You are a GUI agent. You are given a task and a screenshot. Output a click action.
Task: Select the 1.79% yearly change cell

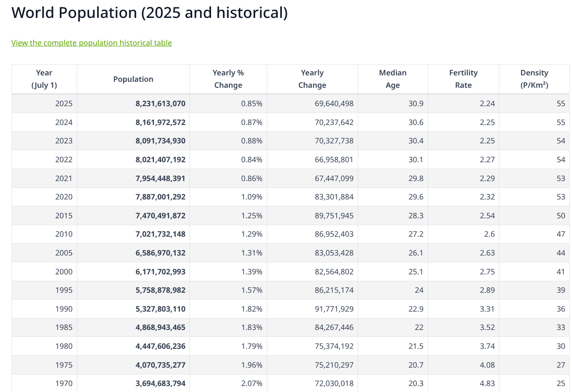(228, 346)
